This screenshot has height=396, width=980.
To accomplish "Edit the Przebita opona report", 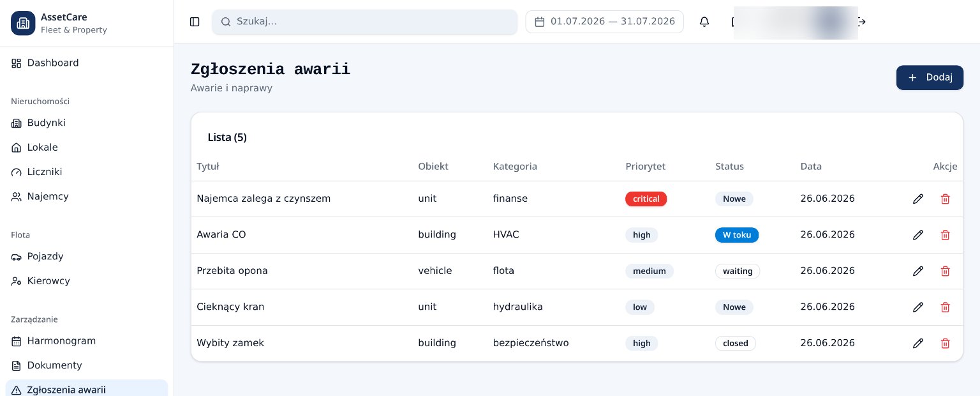I will [918, 271].
